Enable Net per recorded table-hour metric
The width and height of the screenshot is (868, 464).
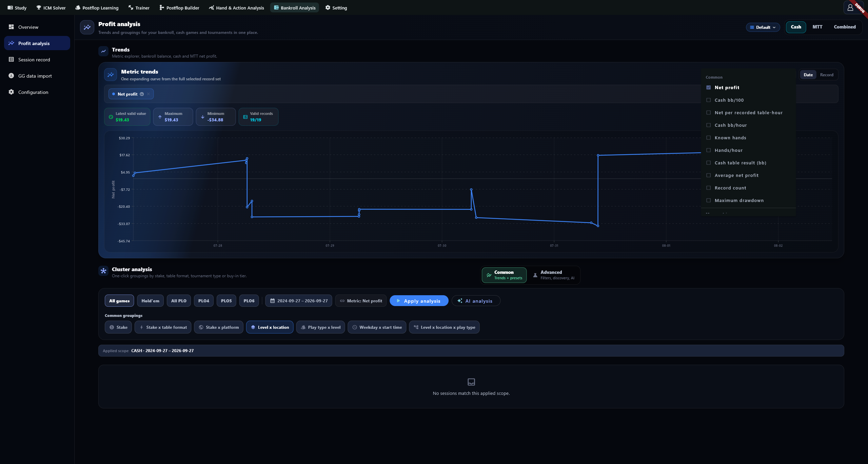tap(709, 113)
